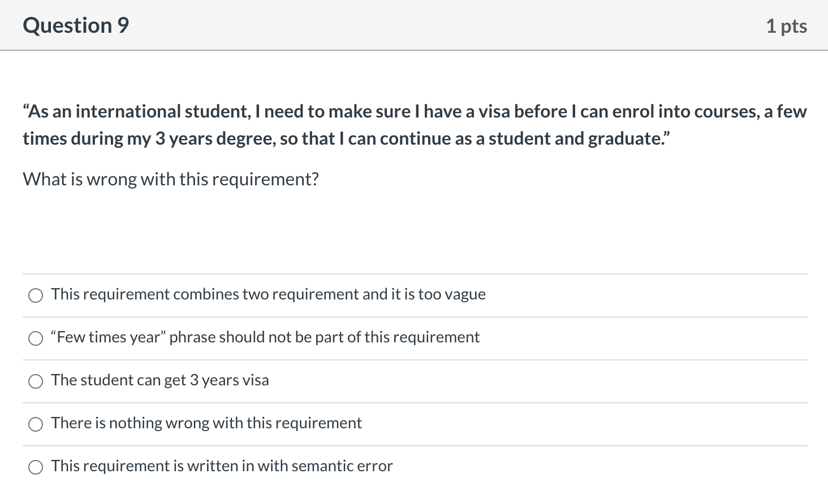Choose "The student can get 3 years visa"

[x=159, y=381]
